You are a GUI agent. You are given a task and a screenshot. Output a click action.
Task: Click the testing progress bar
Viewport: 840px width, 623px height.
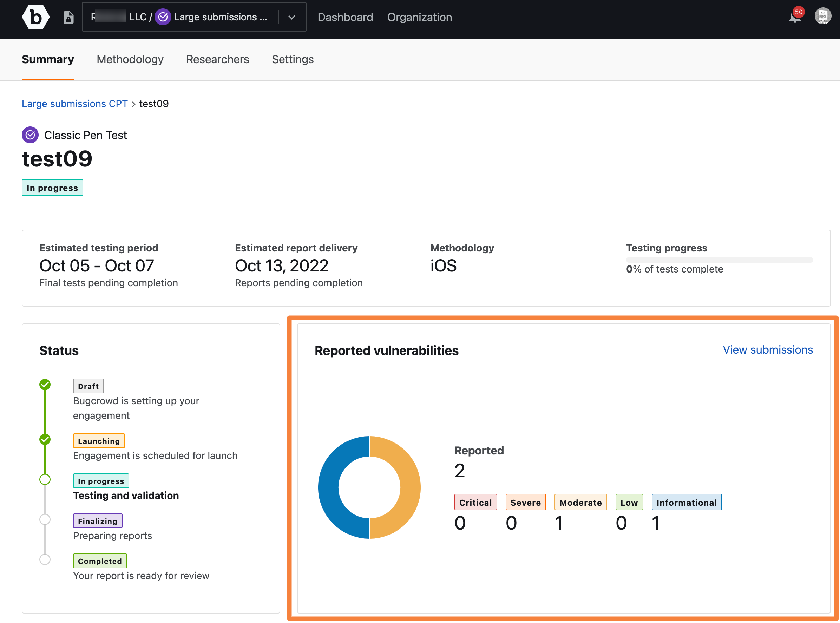click(719, 260)
